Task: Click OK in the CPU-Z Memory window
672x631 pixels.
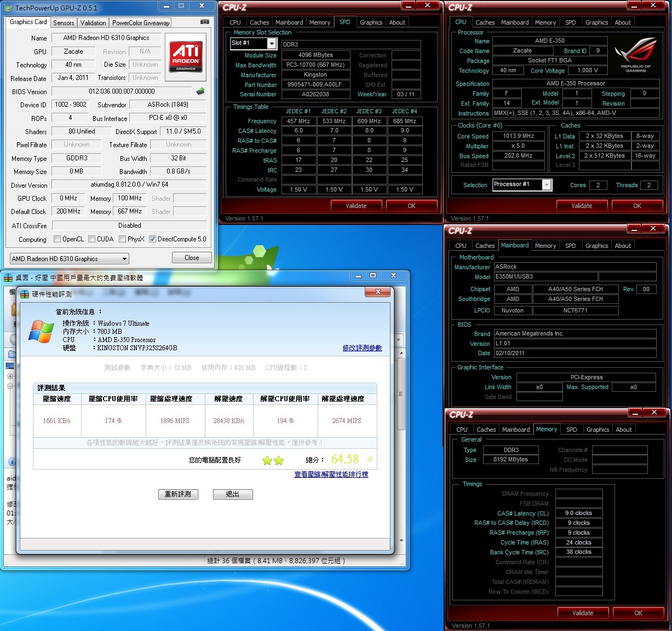Action: click(x=639, y=613)
